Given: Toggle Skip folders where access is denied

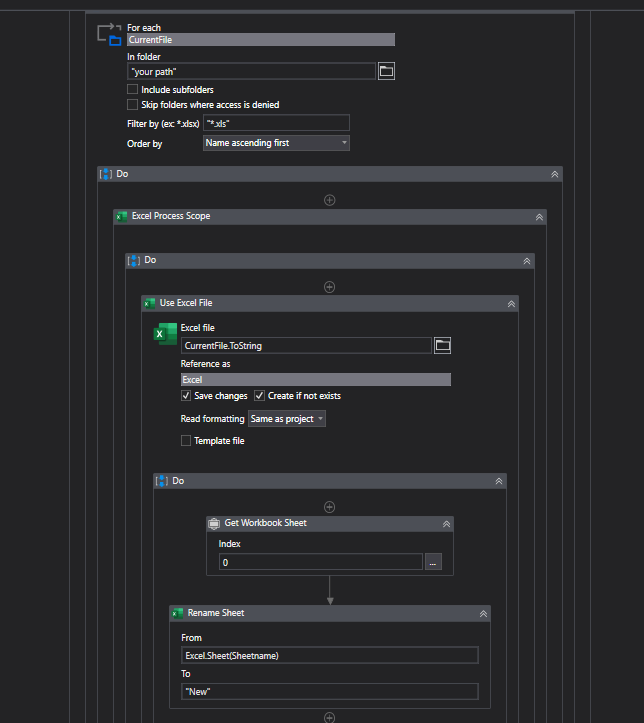Looking at the screenshot, I should [x=133, y=104].
